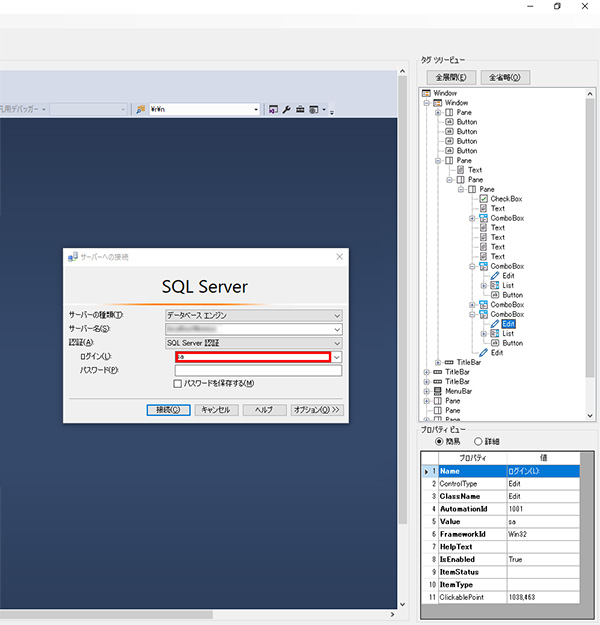The width and height of the screenshot is (600, 625).
Task: Click the AutomationId value 1001
Action: 543,509
